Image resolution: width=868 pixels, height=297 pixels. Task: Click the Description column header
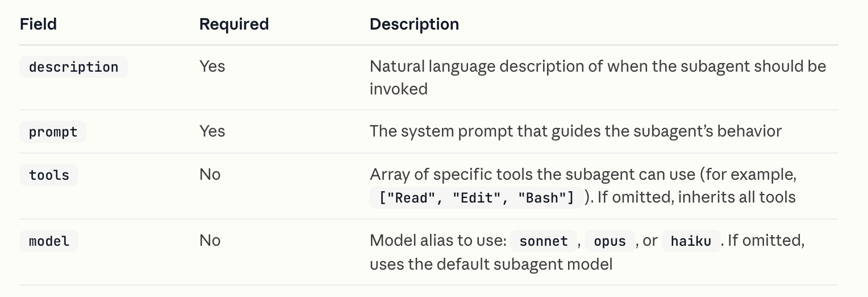[x=414, y=24]
